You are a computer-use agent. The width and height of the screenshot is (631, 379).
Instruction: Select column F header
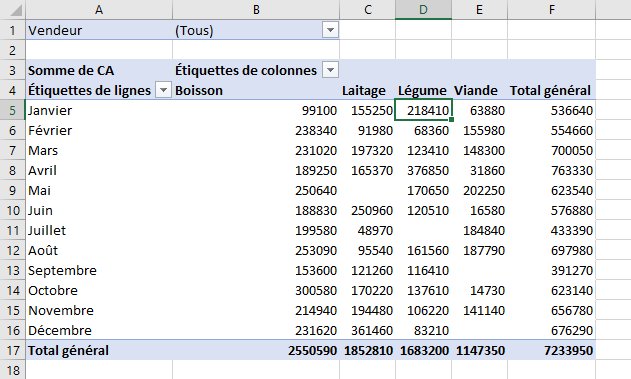pyautogui.click(x=551, y=10)
